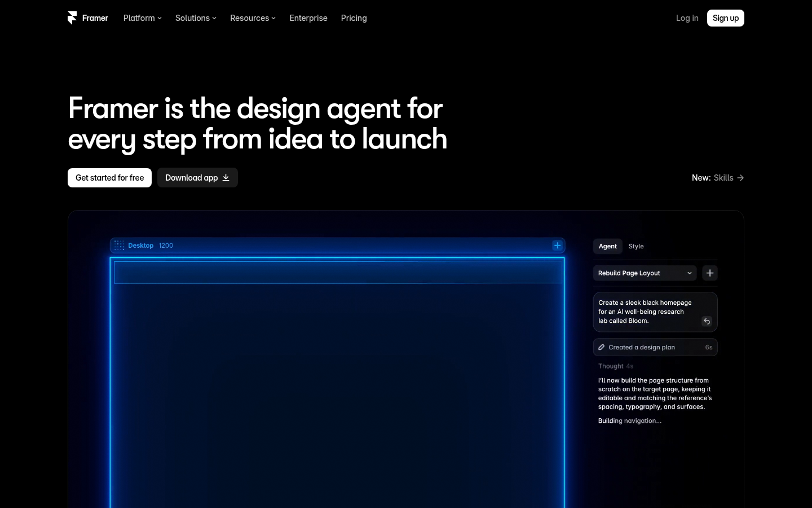
Task: Click the Thought 4s label
Action: pos(616,366)
